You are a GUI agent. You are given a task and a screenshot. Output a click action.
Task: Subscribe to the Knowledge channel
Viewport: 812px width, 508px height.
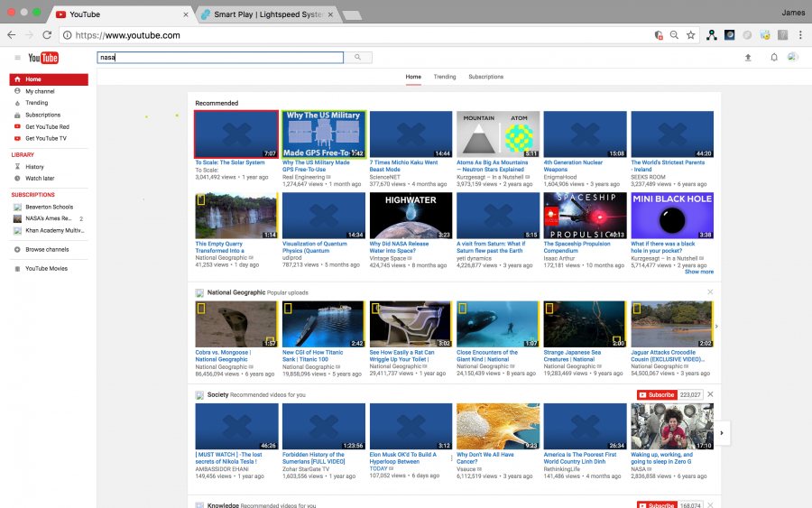657,505
